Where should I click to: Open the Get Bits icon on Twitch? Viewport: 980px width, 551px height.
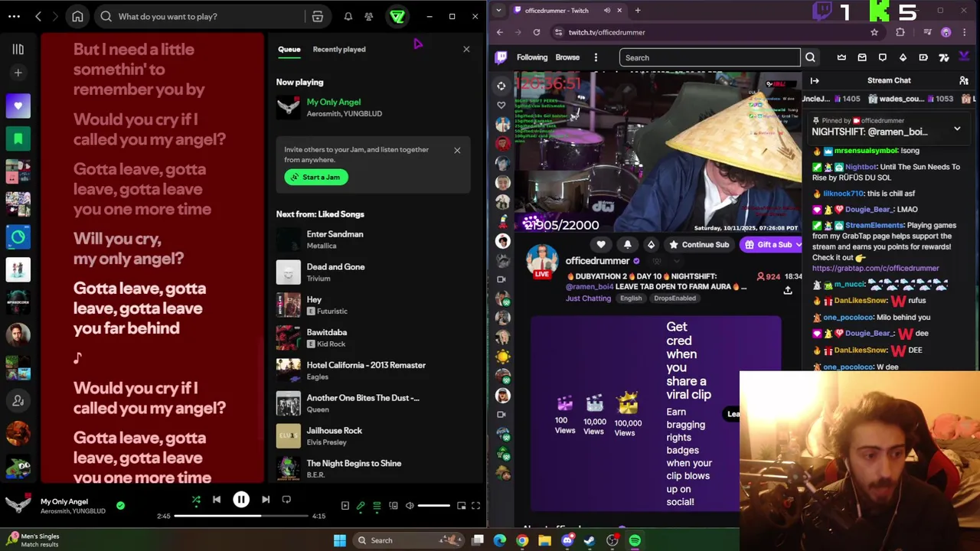903,57
